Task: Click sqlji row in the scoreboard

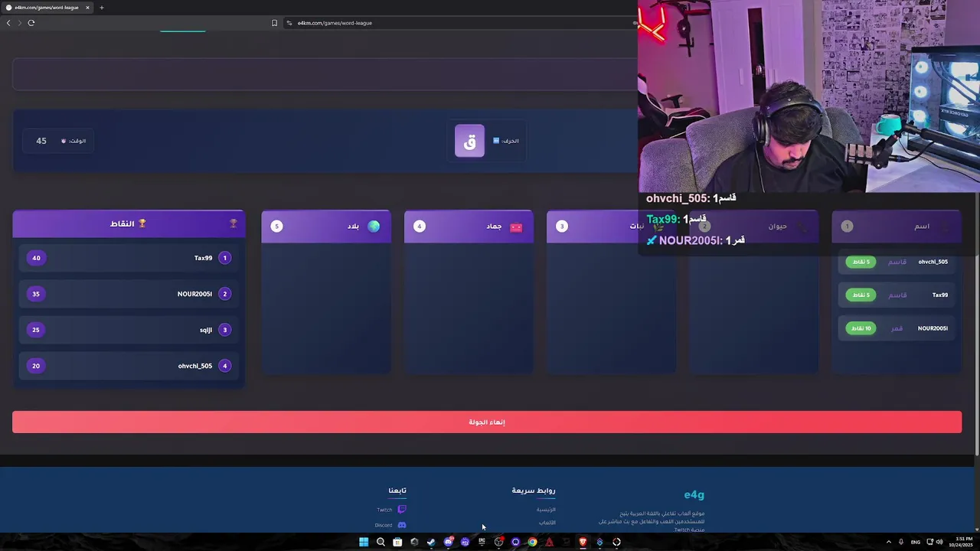Action: pos(129,330)
